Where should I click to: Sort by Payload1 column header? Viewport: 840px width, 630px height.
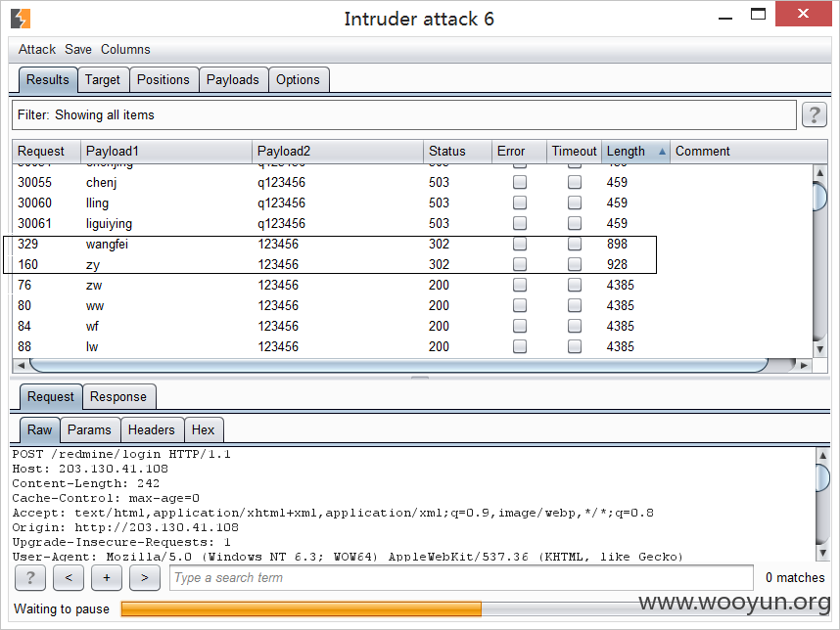pos(166,152)
